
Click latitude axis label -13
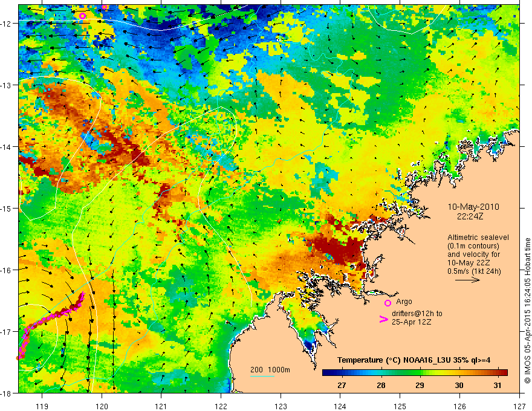7,85
